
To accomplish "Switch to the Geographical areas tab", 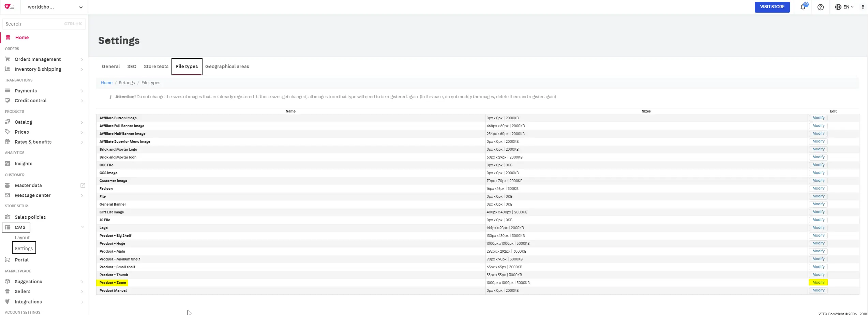I will 227,66.
